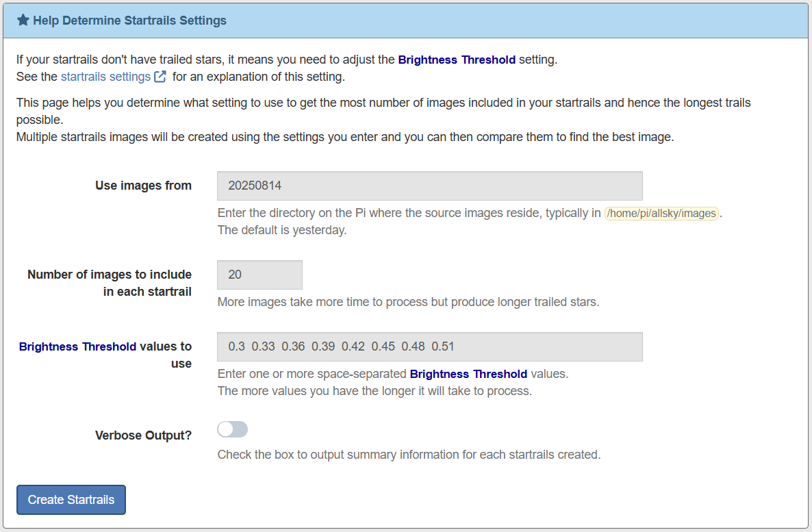Click the external link icon beside startrails settings
The height and width of the screenshot is (532, 812).
[160, 77]
